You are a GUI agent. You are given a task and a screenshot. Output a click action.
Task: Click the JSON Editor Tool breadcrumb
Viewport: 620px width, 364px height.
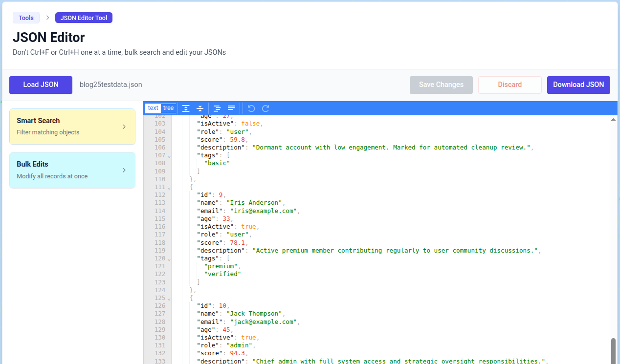click(84, 18)
